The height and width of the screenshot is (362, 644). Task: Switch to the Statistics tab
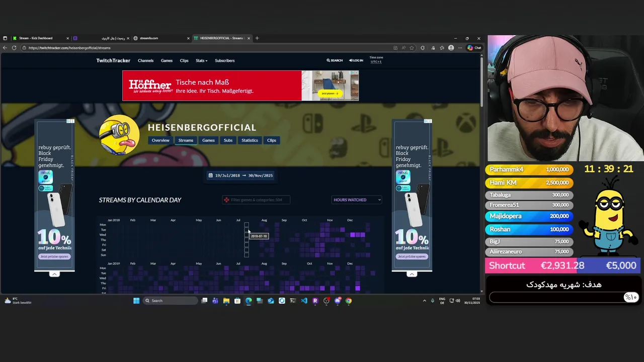pos(250,140)
